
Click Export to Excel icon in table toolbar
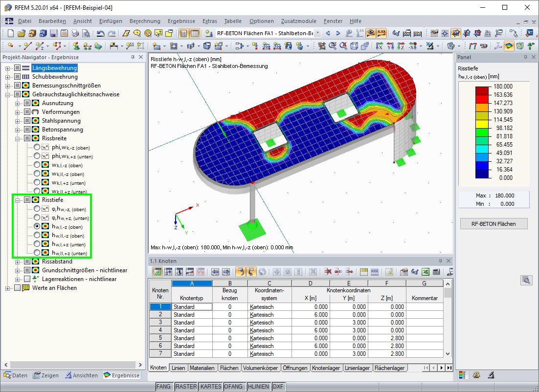426,272
